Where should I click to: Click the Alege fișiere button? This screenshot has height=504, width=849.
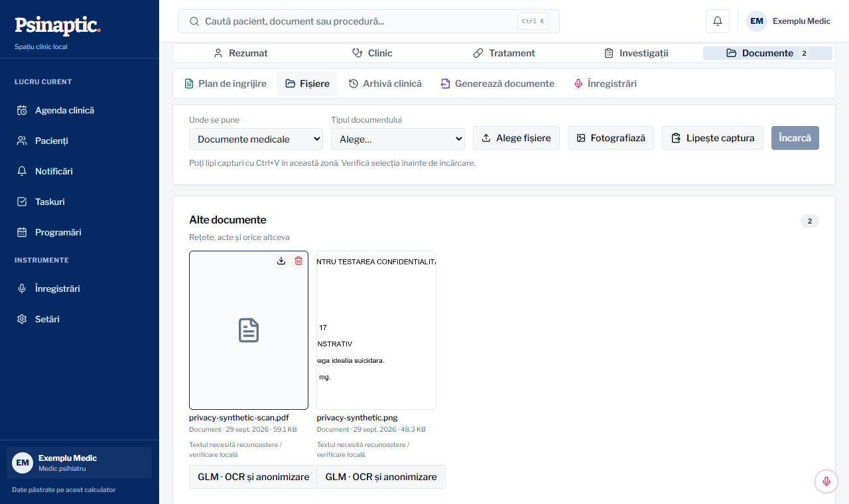point(516,138)
